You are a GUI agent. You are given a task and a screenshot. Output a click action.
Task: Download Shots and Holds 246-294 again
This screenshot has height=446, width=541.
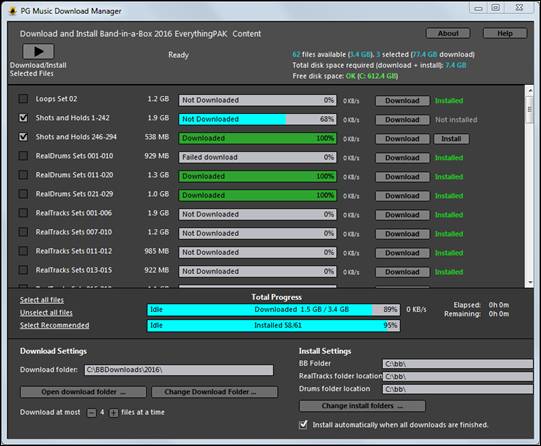402,139
